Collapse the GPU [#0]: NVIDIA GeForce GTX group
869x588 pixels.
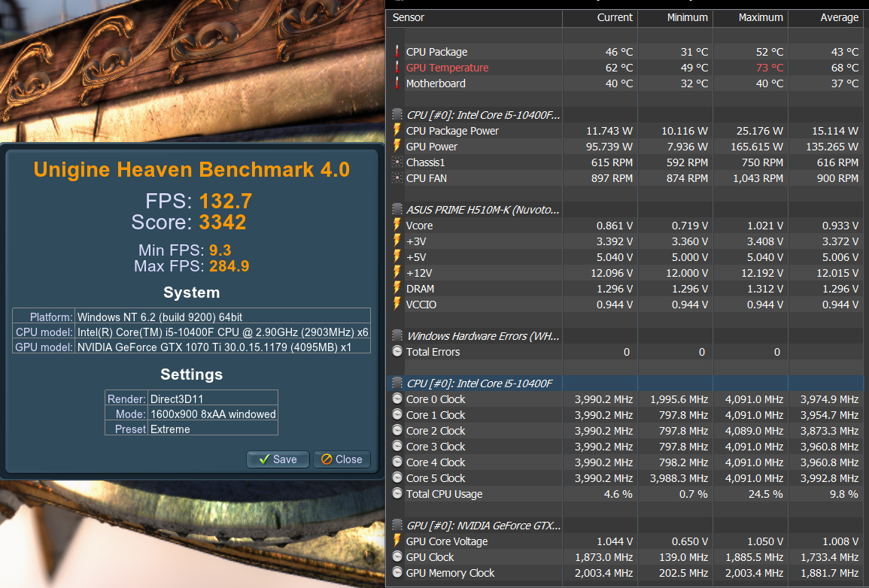(397, 525)
